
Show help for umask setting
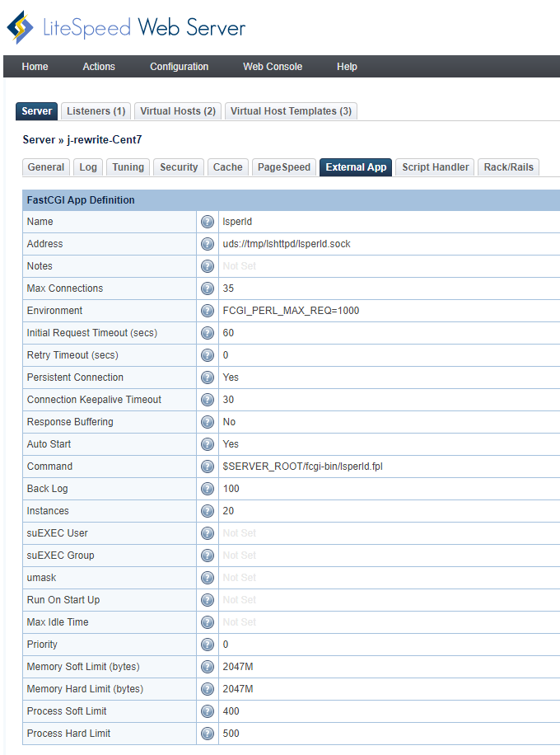click(208, 577)
